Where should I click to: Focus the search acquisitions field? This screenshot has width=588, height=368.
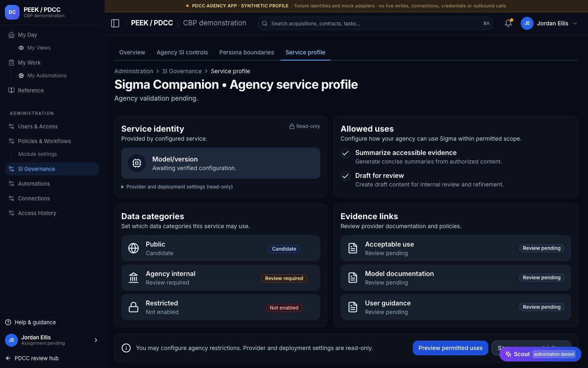[x=375, y=23]
